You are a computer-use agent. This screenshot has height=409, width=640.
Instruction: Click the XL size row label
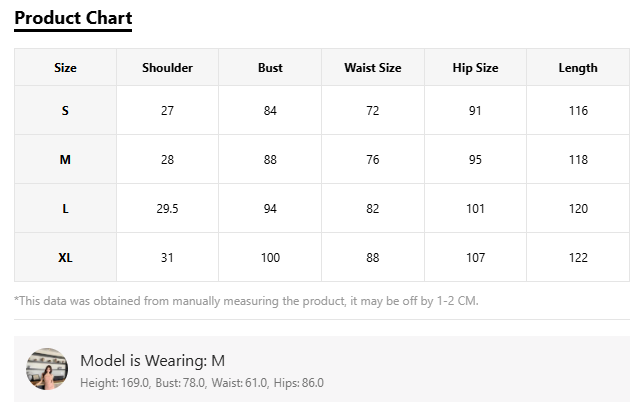coord(65,258)
